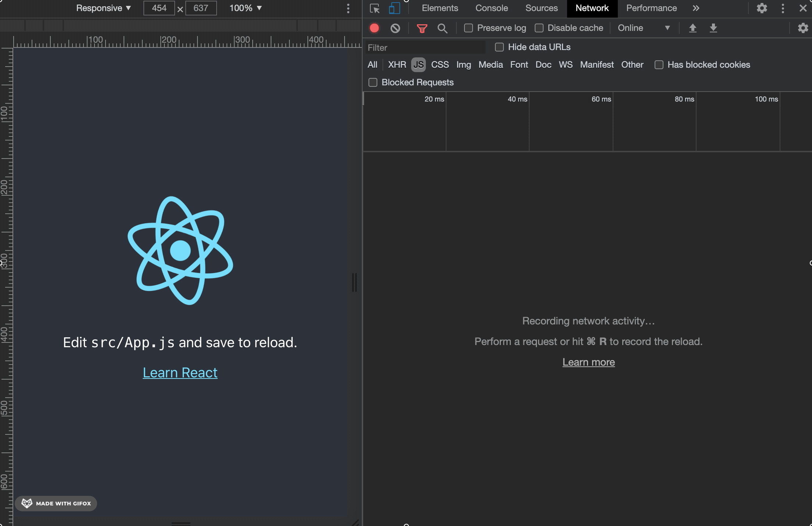
Task: Open the Learn React link
Action: click(180, 373)
